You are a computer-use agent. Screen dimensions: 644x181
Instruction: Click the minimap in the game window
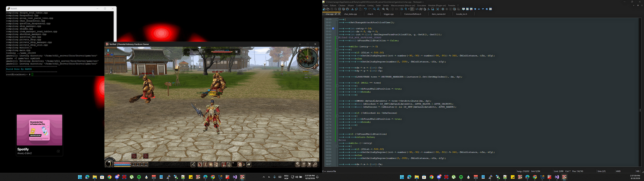308,58
